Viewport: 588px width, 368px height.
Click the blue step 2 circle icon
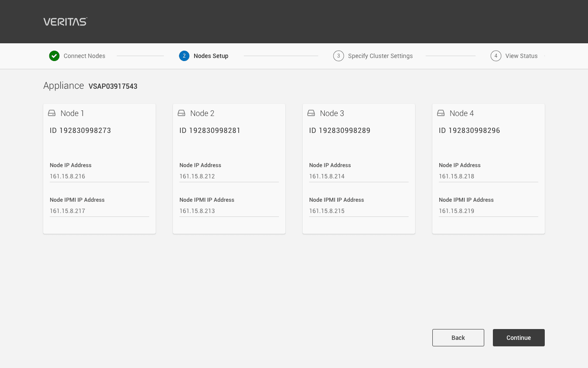(x=184, y=56)
